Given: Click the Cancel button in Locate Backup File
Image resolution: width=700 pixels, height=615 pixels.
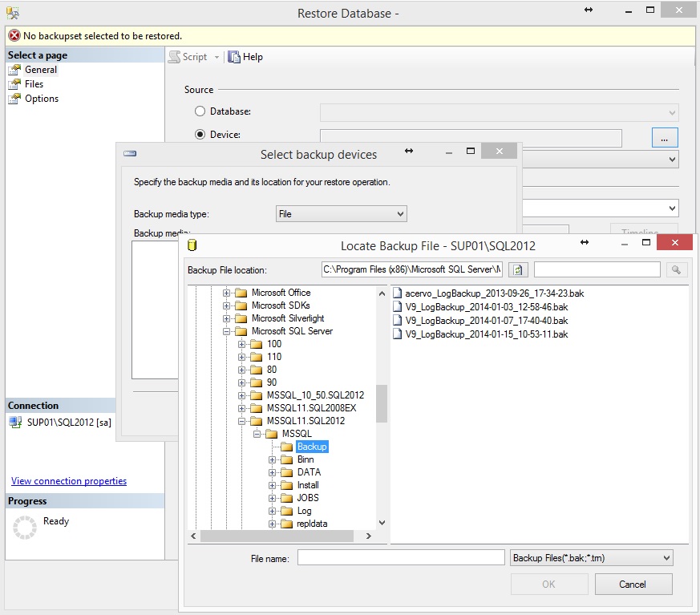Looking at the screenshot, I should tap(633, 585).
